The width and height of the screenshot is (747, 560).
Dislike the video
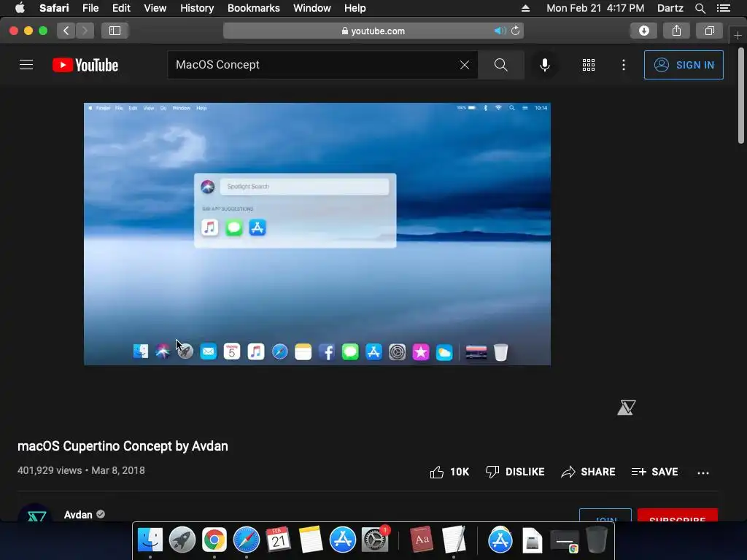(514, 472)
